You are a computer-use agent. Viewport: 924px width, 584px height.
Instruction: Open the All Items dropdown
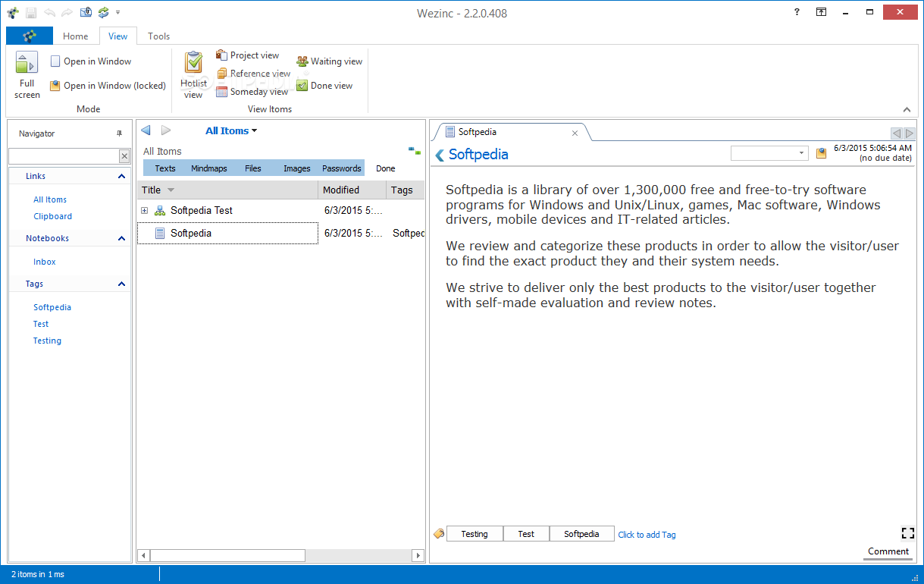pos(231,130)
